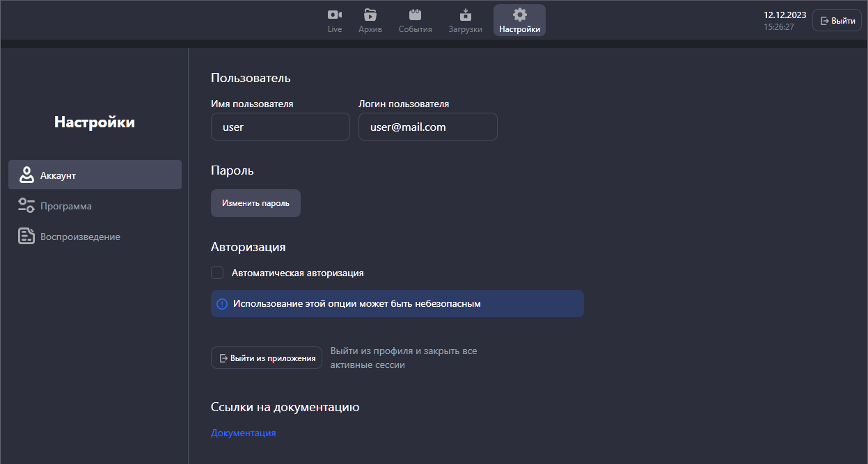Click the date 12.12.2023

point(784,15)
